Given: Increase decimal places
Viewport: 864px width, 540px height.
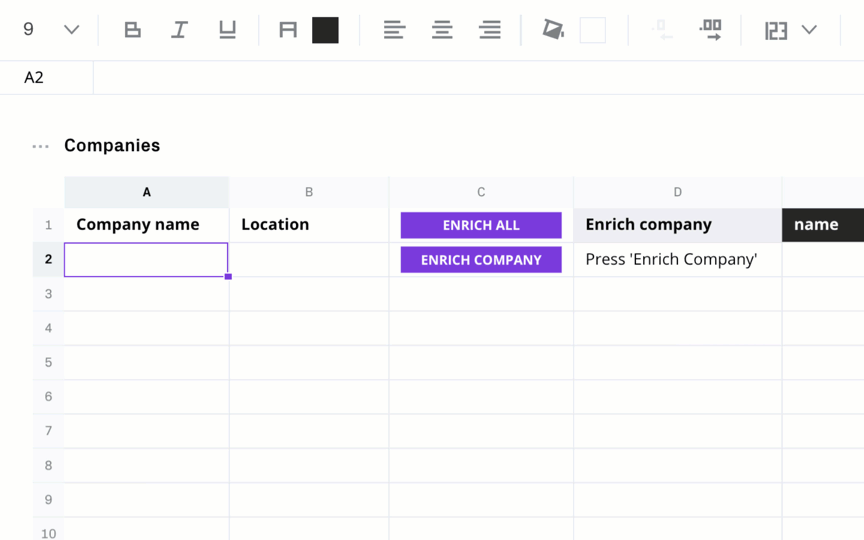Looking at the screenshot, I should click(x=710, y=30).
